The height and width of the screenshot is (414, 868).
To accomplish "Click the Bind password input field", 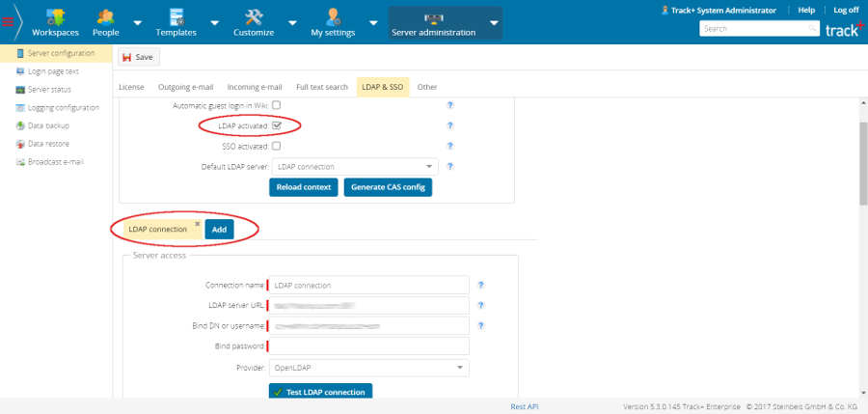I will tap(368, 345).
